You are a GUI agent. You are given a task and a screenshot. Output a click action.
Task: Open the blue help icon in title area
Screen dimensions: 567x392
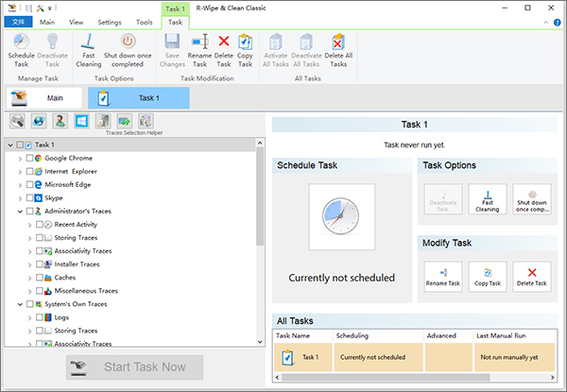(558, 23)
